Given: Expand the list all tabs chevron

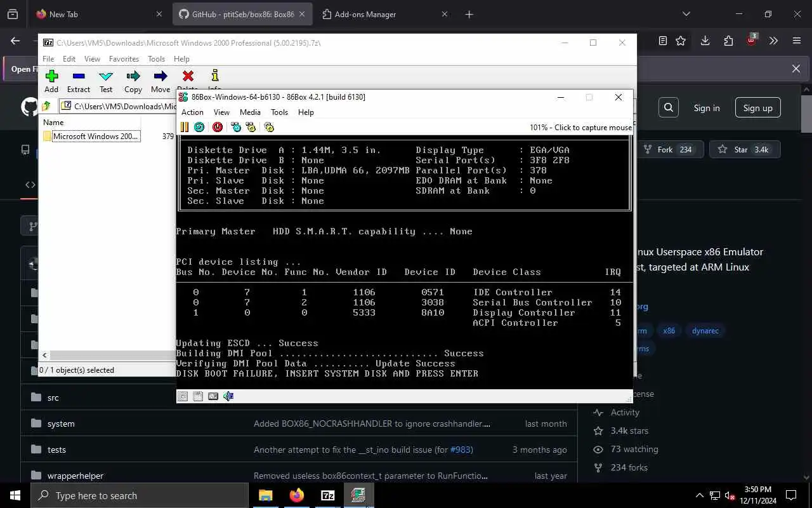Looking at the screenshot, I should point(686,14).
